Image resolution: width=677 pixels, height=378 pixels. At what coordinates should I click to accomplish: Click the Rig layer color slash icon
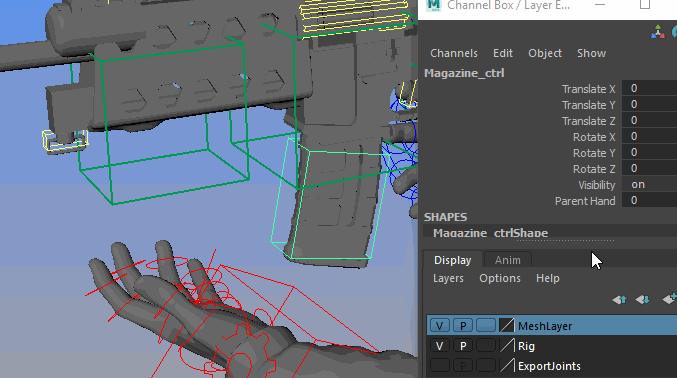click(507, 346)
